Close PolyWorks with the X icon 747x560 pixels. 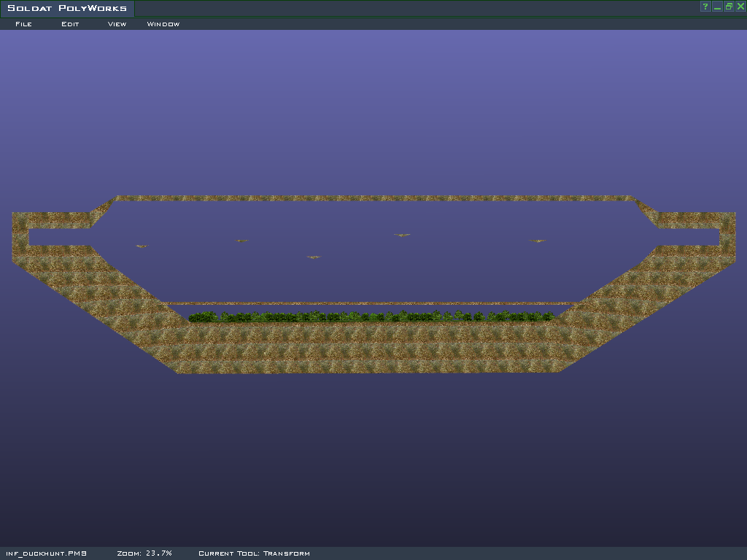click(x=740, y=7)
